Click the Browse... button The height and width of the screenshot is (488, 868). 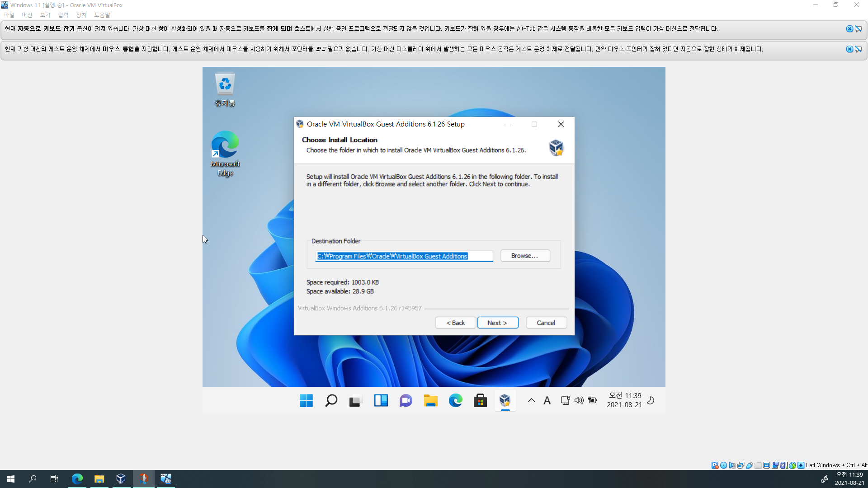pos(525,256)
